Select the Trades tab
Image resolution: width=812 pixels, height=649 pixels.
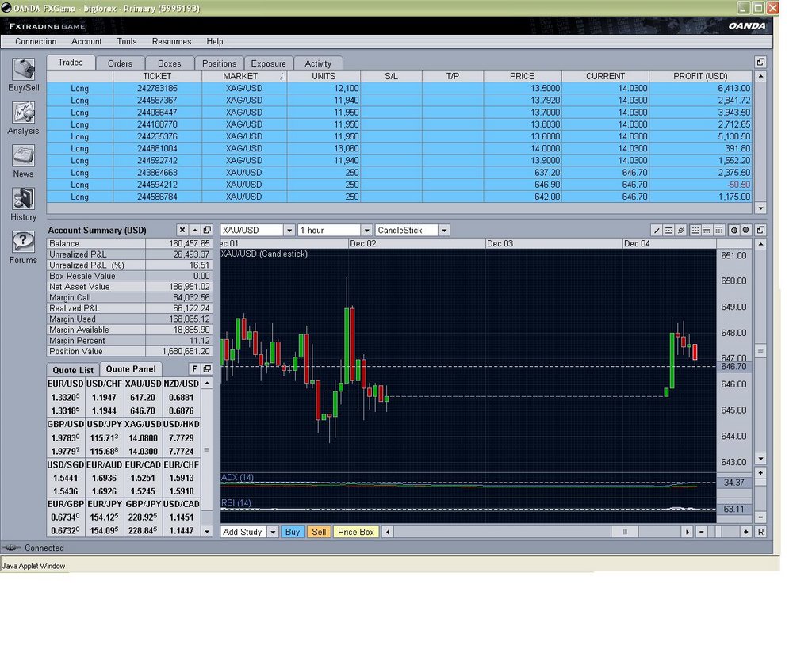tap(71, 63)
